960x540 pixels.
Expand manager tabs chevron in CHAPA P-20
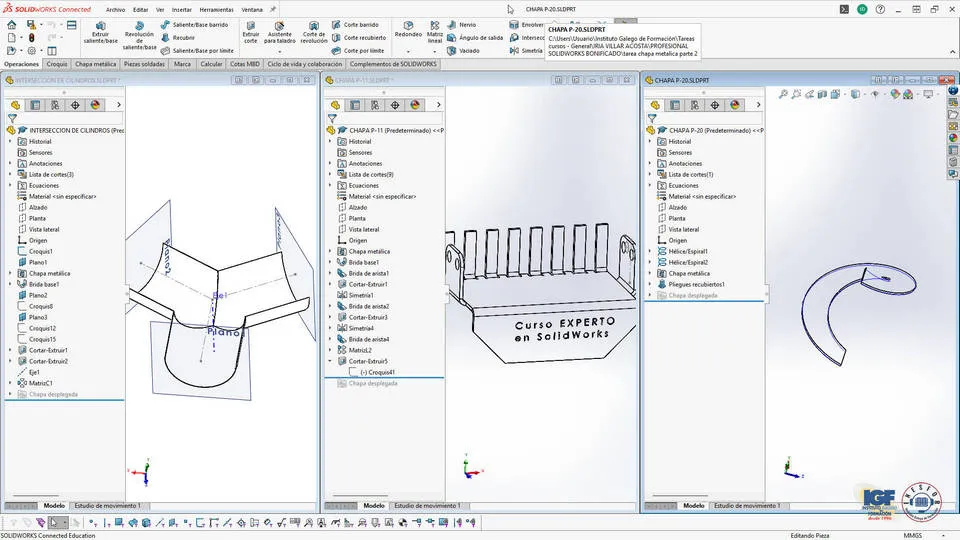(x=758, y=105)
